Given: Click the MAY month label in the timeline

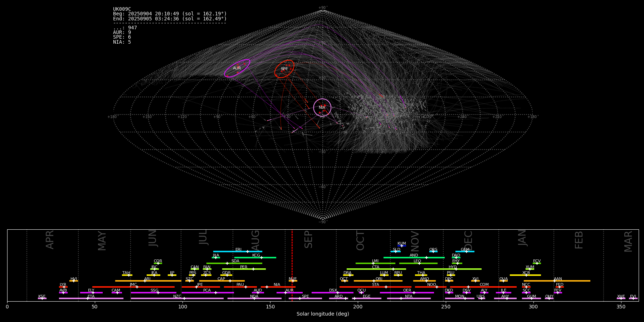Looking at the screenshot, I should (x=102, y=241).
